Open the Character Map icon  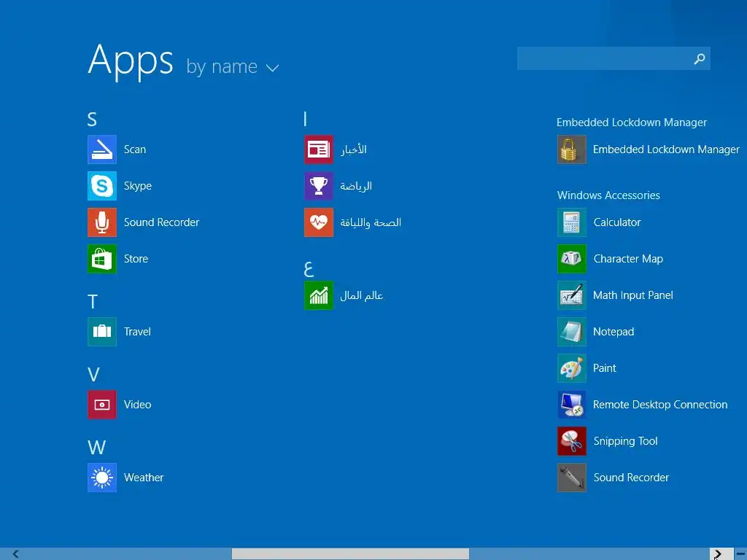[572, 259]
